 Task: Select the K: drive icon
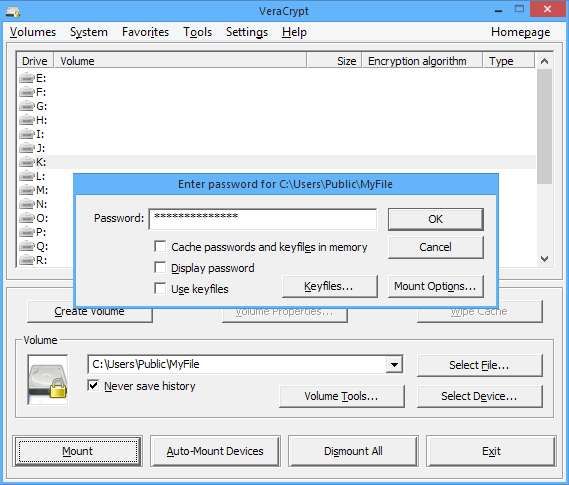click(x=27, y=162)
